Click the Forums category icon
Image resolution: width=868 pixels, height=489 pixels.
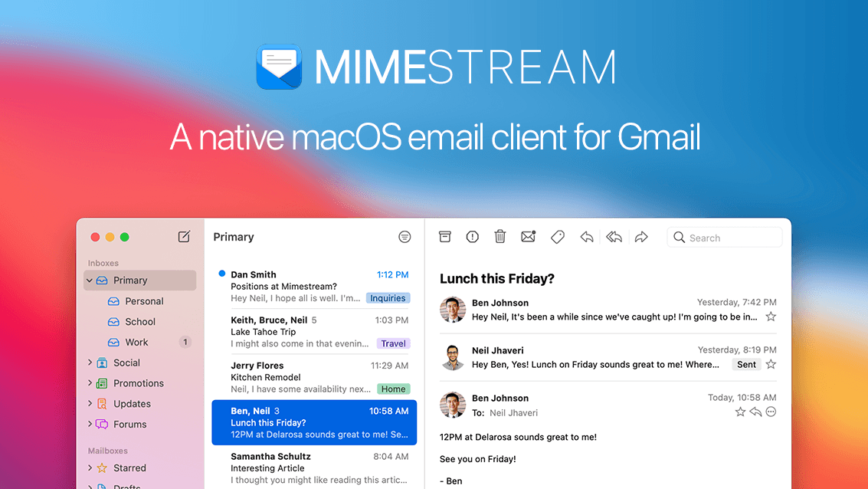pyautogui.click(x=102, y=424)
